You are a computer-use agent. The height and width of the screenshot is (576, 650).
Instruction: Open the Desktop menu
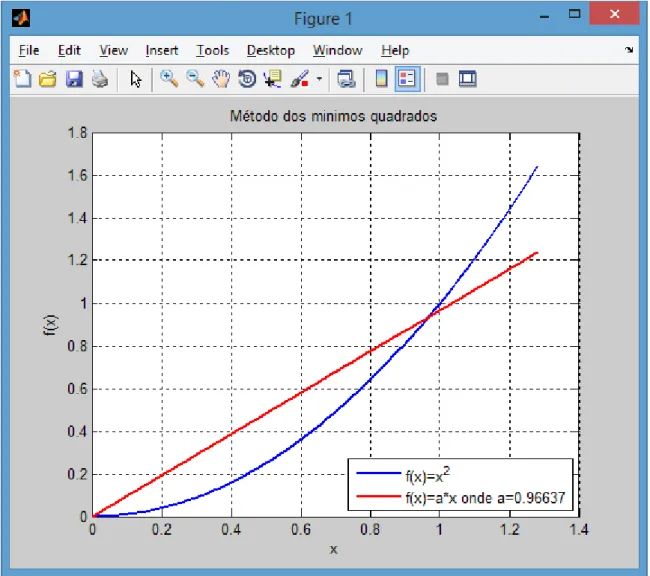pyautogui.click(x=271, y=51)
